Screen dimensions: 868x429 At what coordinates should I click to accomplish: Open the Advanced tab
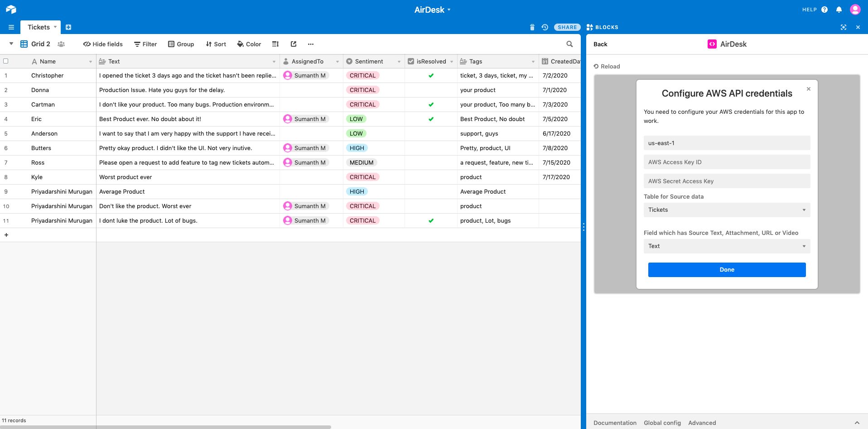[702, 423]
